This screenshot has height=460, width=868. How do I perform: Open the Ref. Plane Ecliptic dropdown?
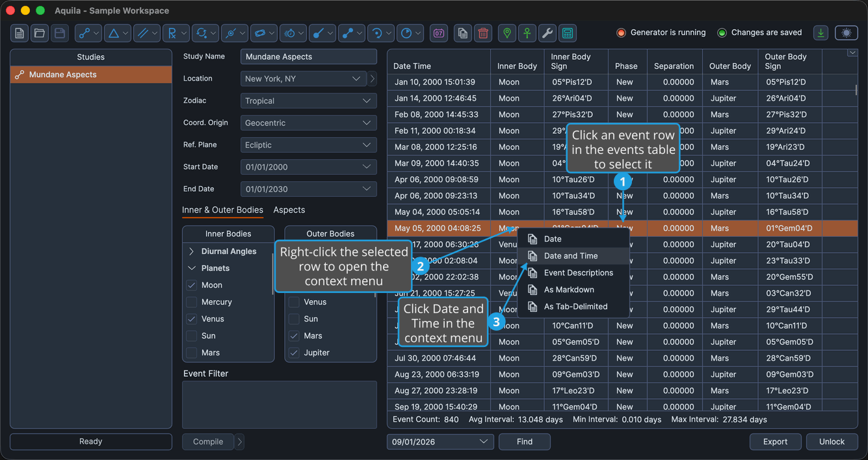click(308, 145)
